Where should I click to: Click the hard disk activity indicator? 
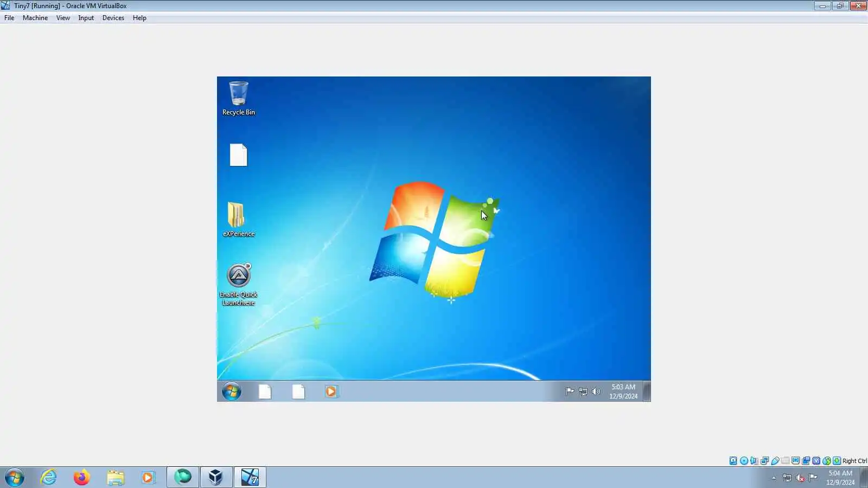coord(733,461)
